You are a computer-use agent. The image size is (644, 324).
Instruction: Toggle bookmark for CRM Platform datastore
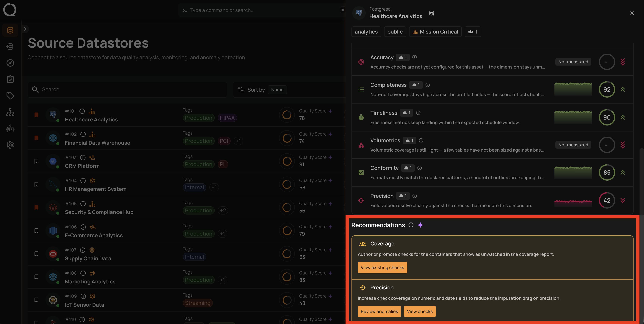(36, 161)
